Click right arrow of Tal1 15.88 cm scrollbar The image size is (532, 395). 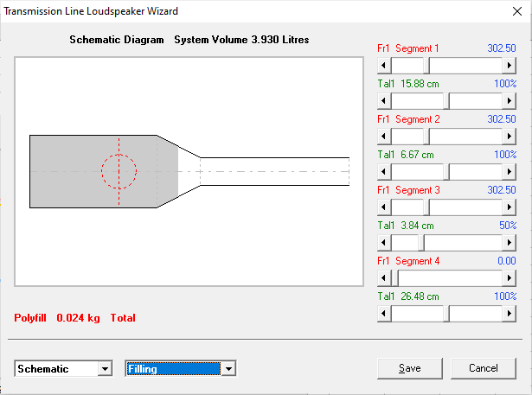coord(509,101)
